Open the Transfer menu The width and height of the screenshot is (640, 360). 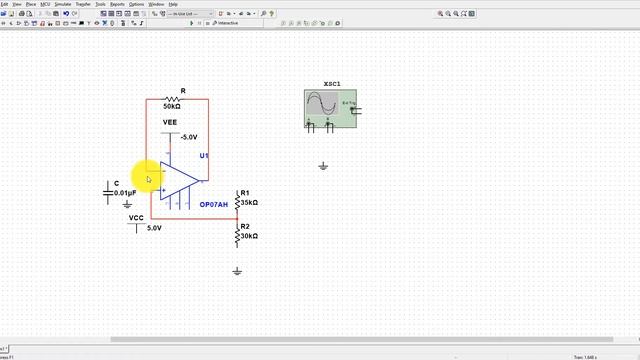[x=83, y=4]
